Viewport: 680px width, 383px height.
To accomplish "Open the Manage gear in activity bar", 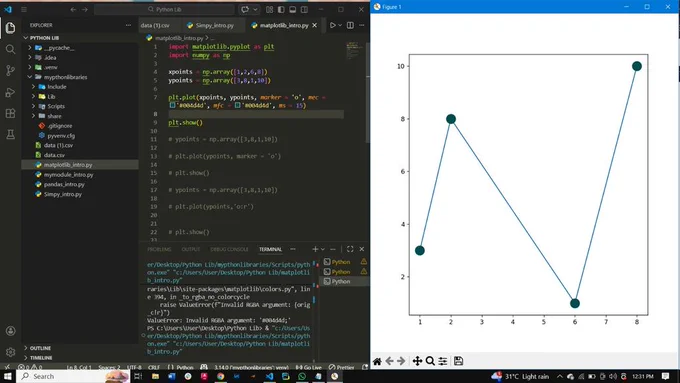I will click(10, 352).
